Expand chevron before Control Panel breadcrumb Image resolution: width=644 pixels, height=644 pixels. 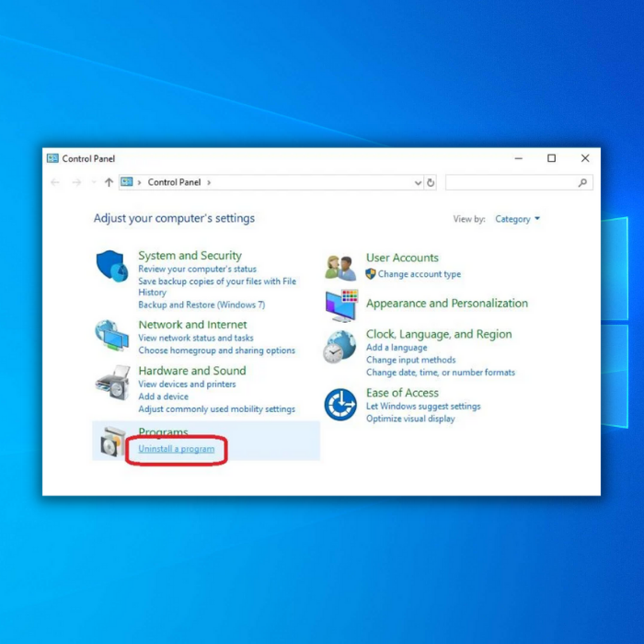139,182
